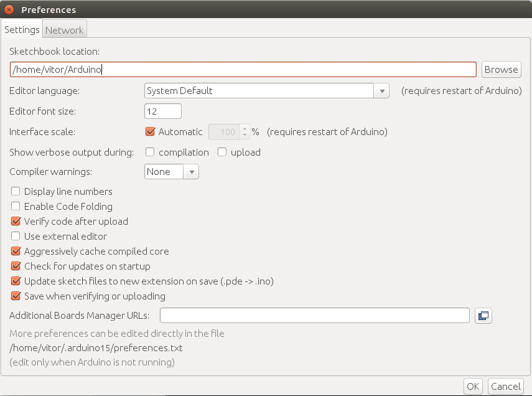Uncheck Automatic interface scale
This screenshot has height=396, width=532.
pyautogui.click(x=150, y=132)
